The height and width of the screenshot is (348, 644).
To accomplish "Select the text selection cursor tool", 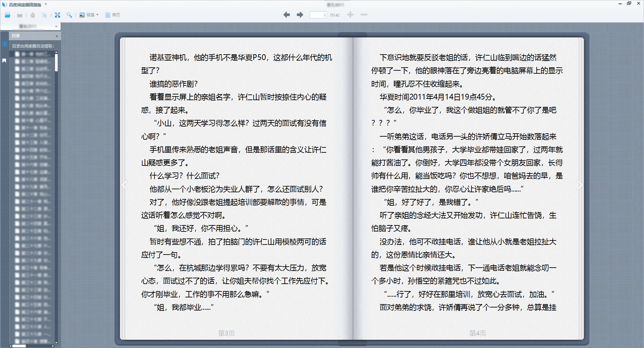I will coord(44,15).
